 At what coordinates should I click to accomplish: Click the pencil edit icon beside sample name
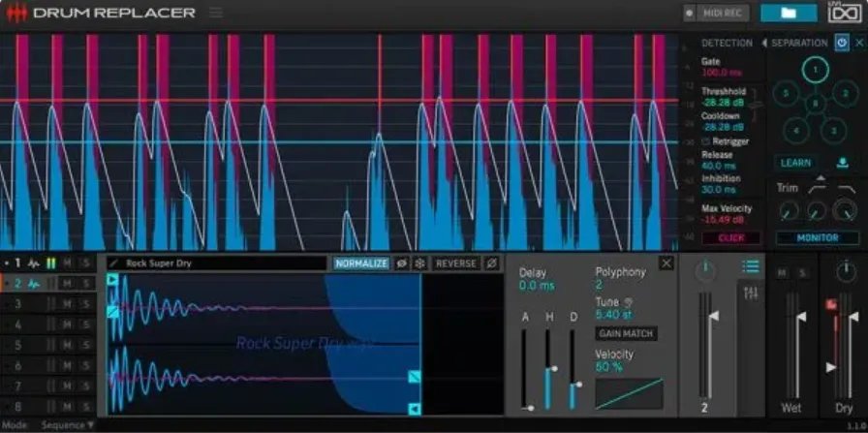point(113,263)
